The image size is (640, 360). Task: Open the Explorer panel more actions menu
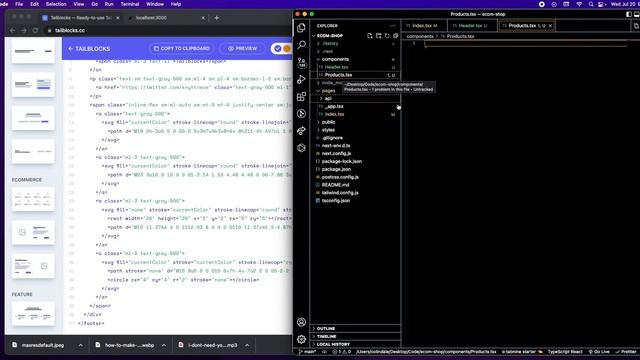point(392,26)
